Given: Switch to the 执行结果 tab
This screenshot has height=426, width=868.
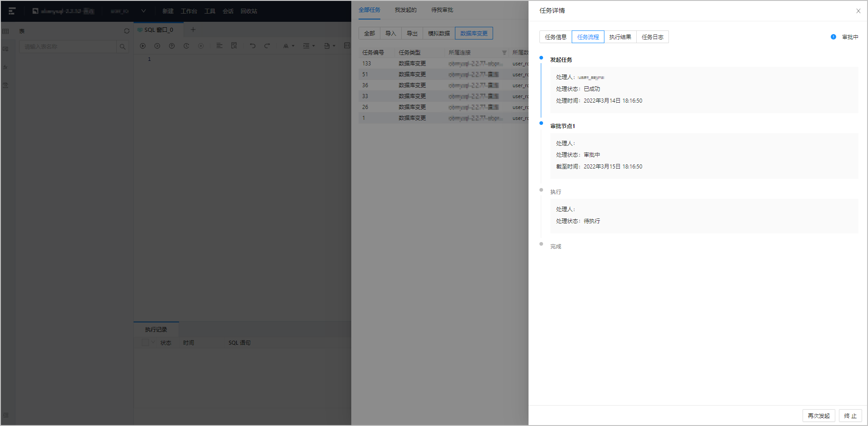Looking at the screenshot, I should tap(620, 37).
